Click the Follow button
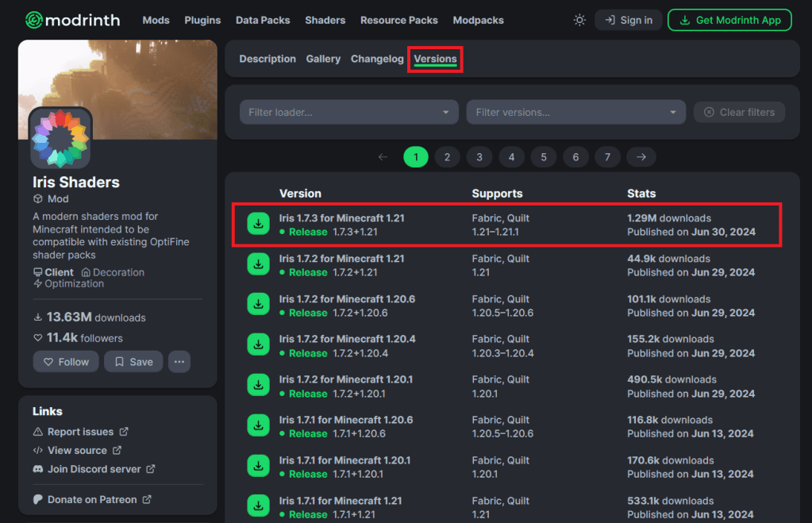The image size is (812, 523). click(66, 362)
